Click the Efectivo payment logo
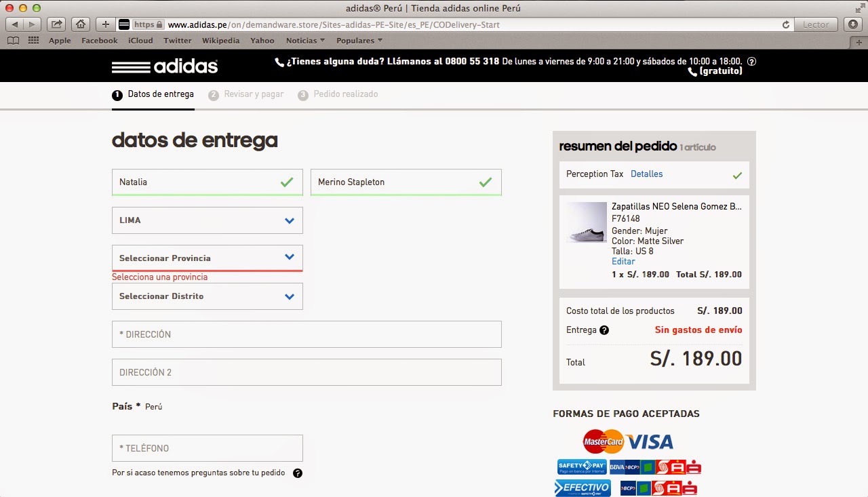Image resolution: width=868 pixels, height=497 pixels. [x=583, y=488]
